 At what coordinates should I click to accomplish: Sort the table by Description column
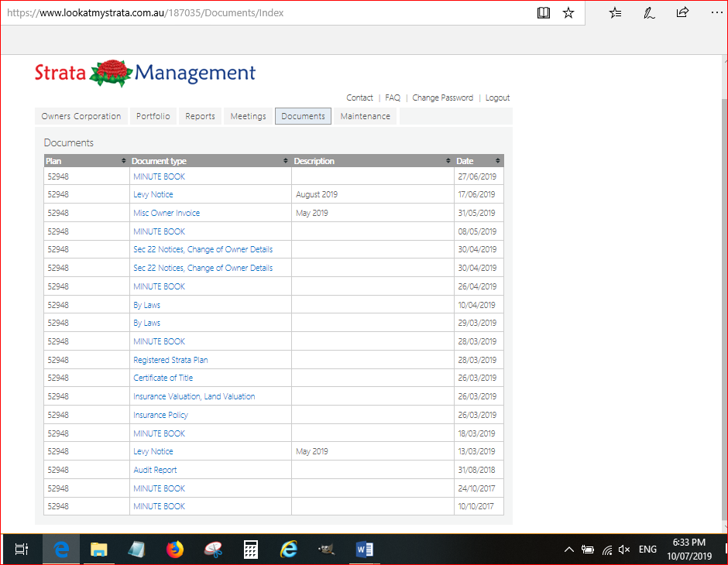tap(373, 161)
